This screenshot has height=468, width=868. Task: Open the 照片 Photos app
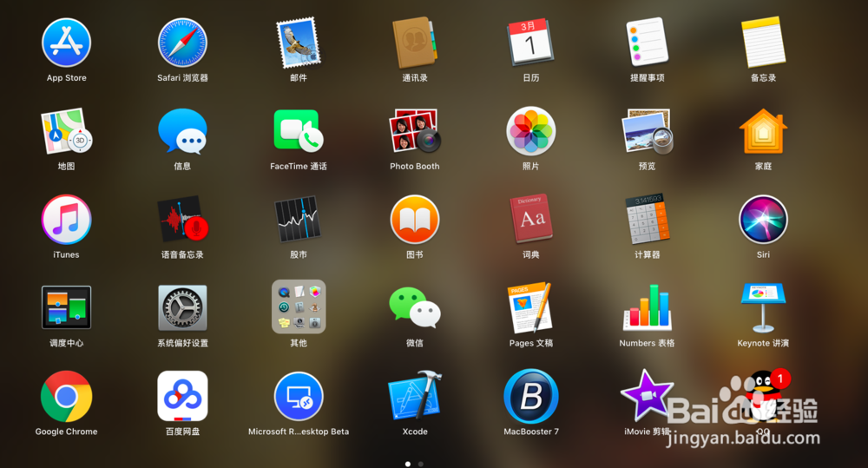(x=531, y=132)
